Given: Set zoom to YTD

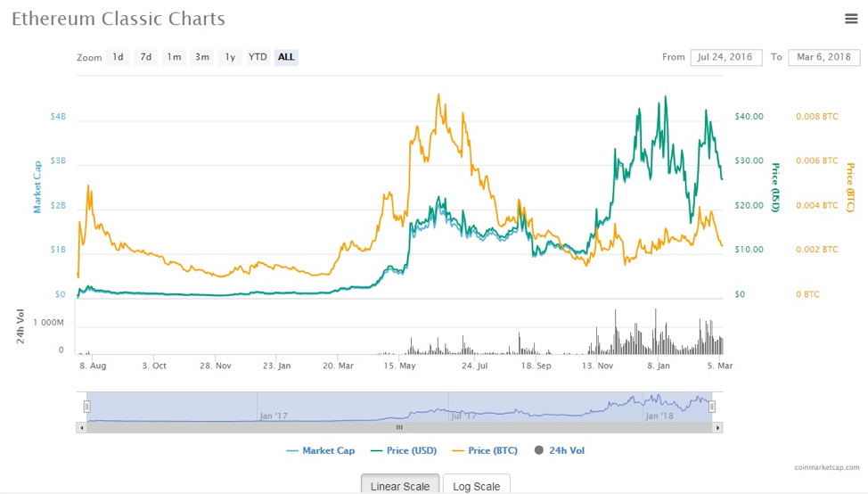Looking at the screenshot, I should (258, 57).
